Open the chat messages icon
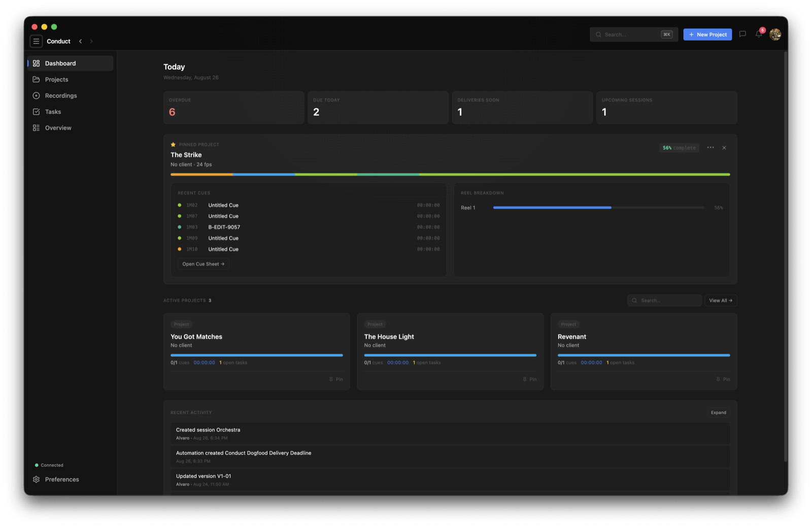Image resolution: width=812 pixels, height=527 pixels. point(742,34)
